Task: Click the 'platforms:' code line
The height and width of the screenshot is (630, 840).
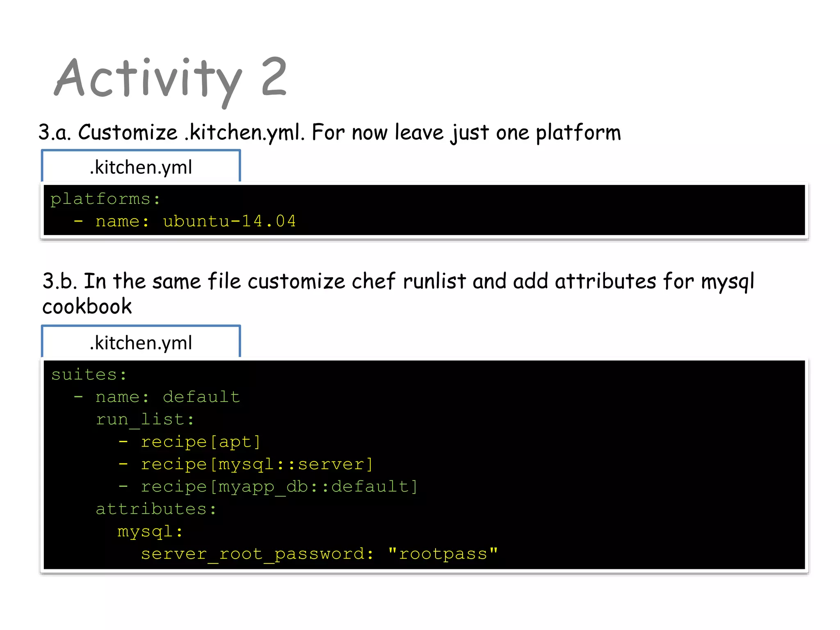Action: point(105,199)
